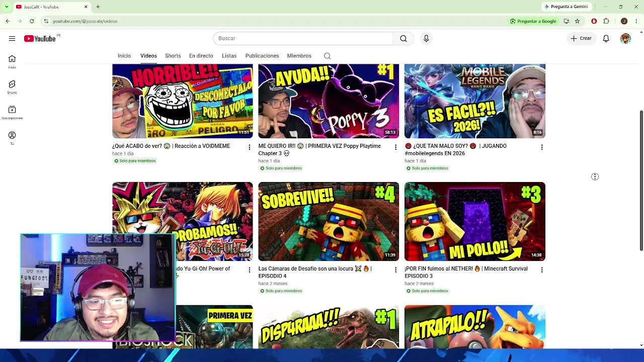Reload the page in the browser

(32, 21)
